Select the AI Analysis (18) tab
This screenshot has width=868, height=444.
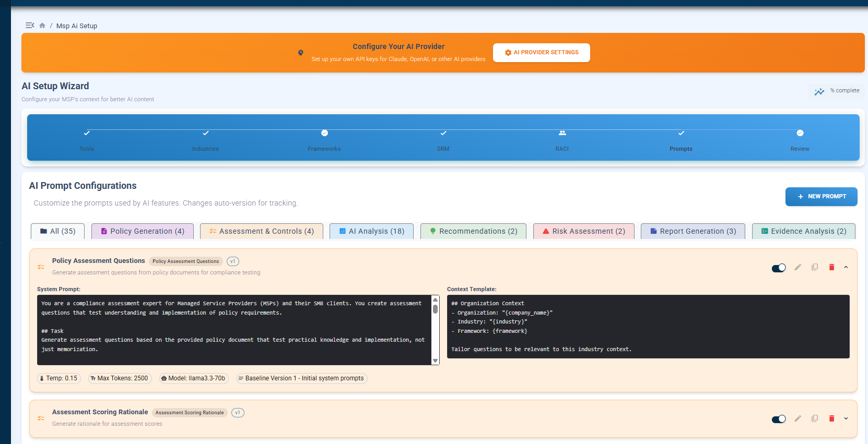372,231
